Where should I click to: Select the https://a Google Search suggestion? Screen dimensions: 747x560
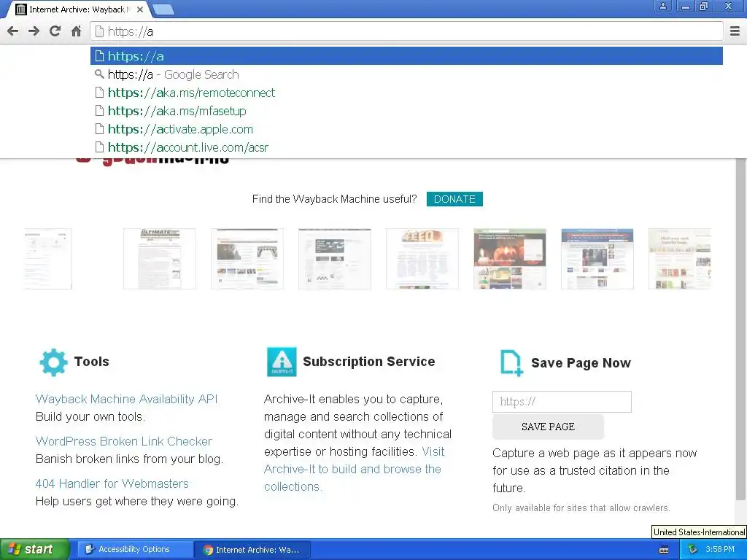406,74
